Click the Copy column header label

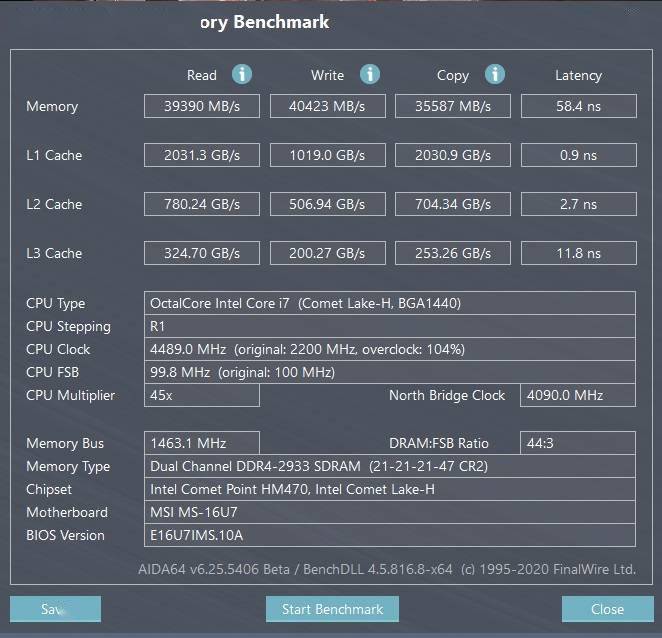pos(453,76)
